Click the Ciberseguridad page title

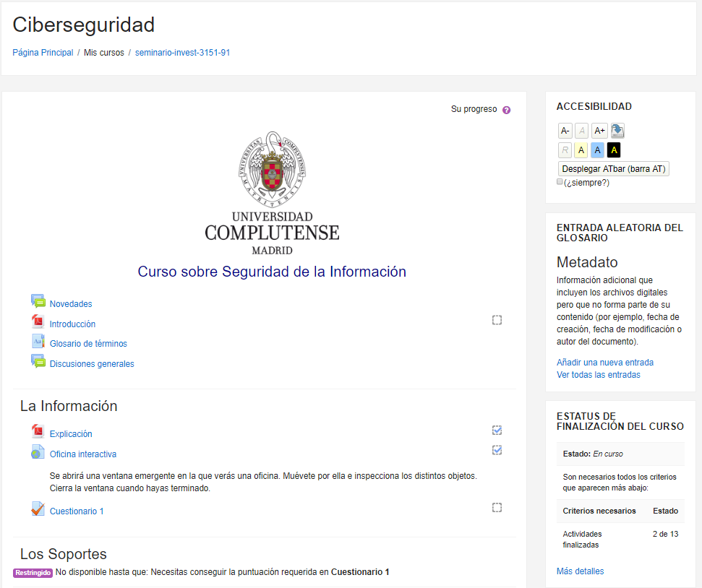tap(83, 25)
